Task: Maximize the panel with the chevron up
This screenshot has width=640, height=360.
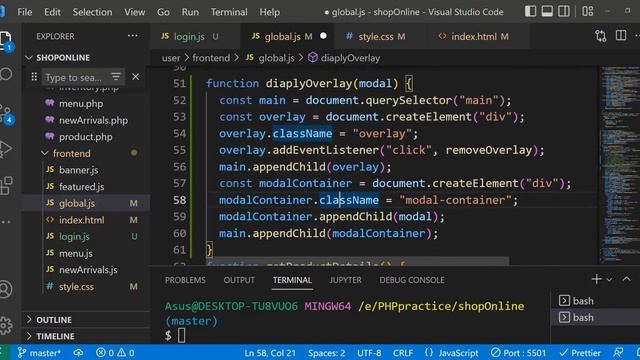Action: click(627, 279)
